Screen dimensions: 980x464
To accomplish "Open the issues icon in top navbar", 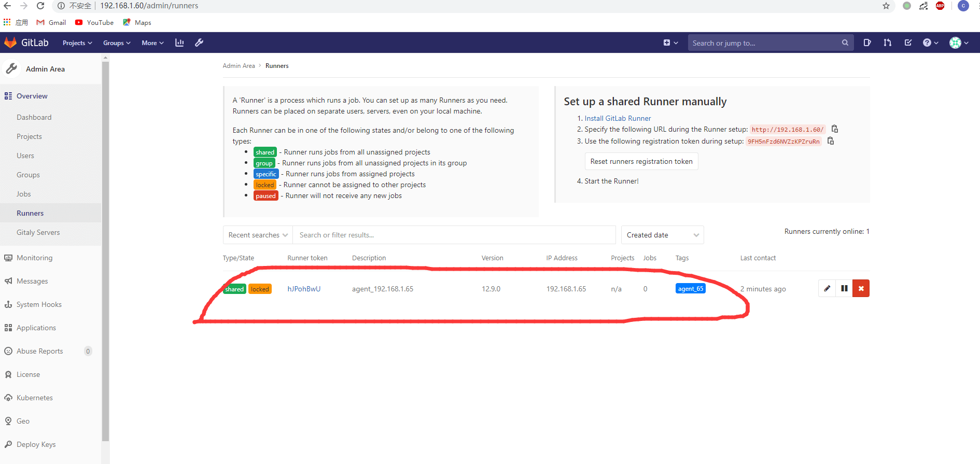I will [867, 43].
